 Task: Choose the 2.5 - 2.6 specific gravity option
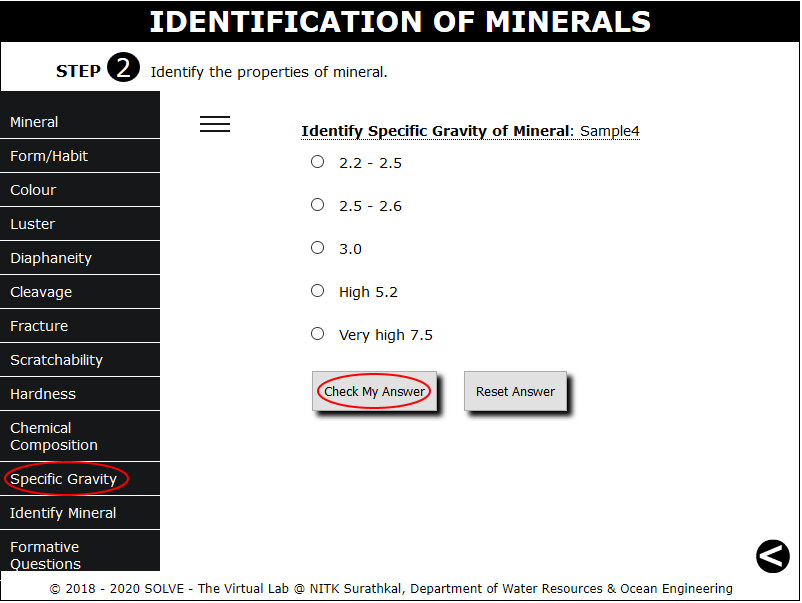[x=318, y=204]
